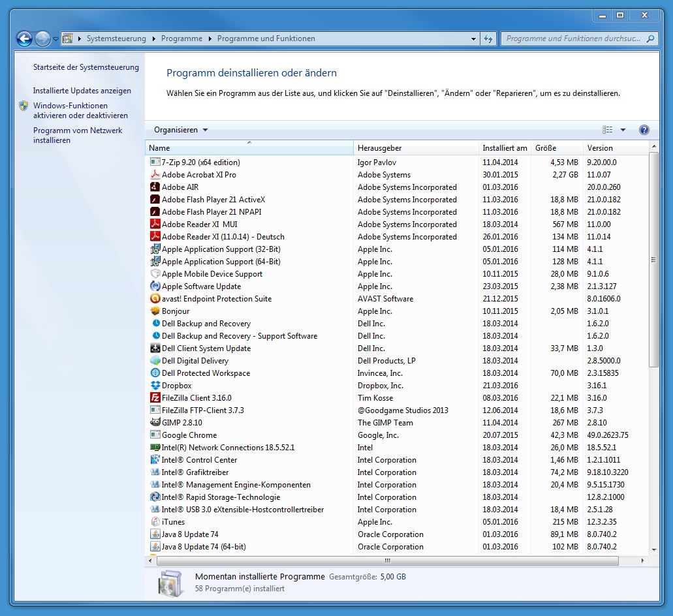Click the Intel Rapid Storage-Technologie icon
The image size is (673, 616).
(155, 497)
